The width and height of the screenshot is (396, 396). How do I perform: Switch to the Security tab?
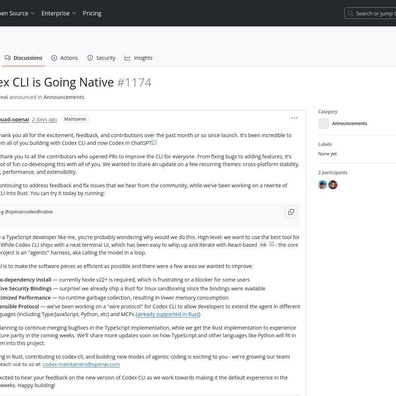click(x=101, y=58)
